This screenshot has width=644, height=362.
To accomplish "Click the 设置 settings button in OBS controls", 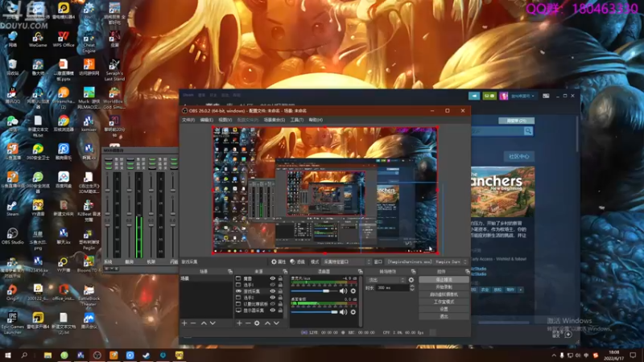I will (x=444, y=309).
